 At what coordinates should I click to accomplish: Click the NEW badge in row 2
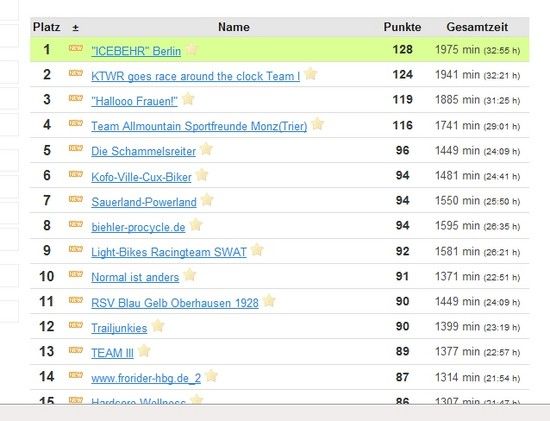coord(76,73)
